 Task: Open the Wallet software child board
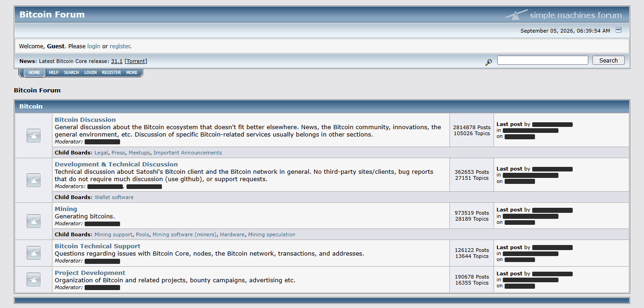point(114,197)
